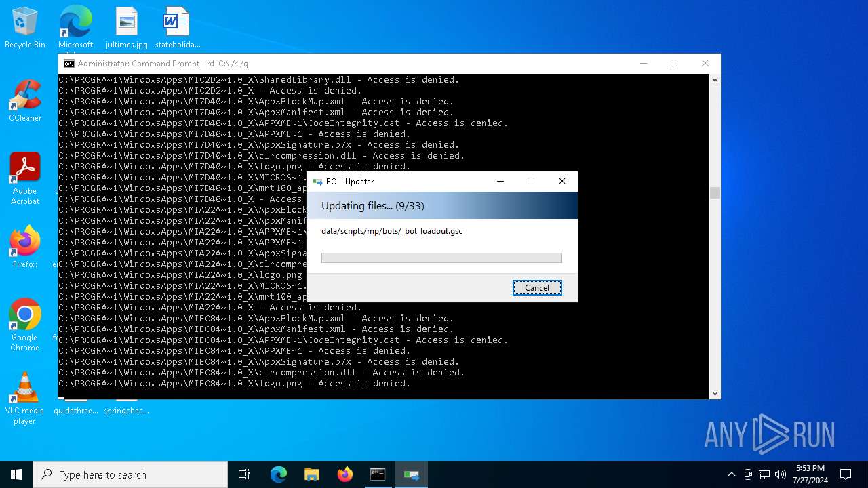The image size is (868, 488).
Task: Open Google Chrome desktop shortcut
Action: pyautogui.click(x=25, y=325)
